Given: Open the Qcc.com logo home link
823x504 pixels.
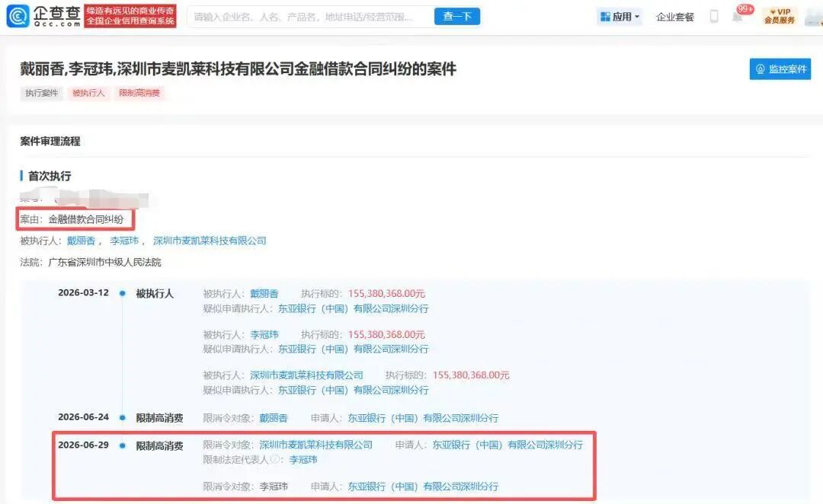Looking at the screenshot, I should (43, 16).
